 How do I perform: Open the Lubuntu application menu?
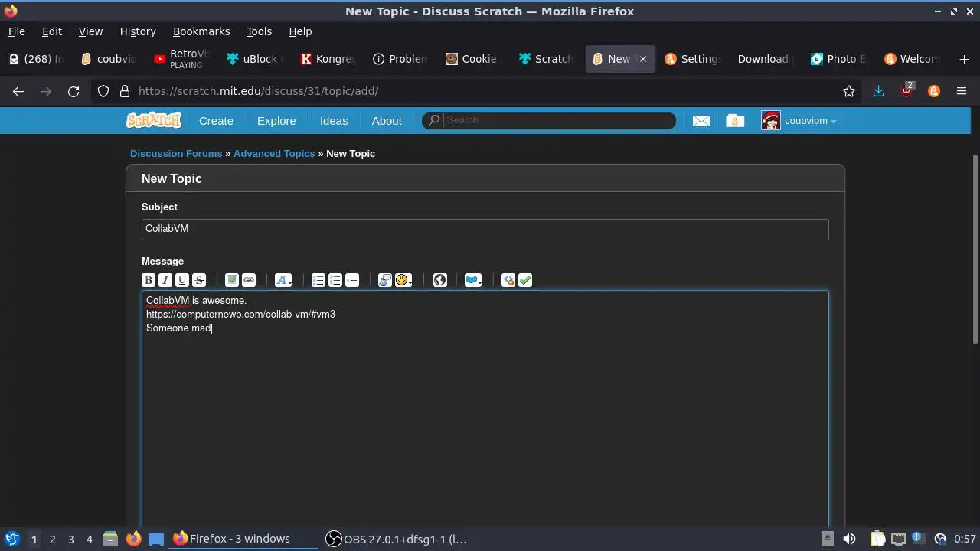coord(11,540)
